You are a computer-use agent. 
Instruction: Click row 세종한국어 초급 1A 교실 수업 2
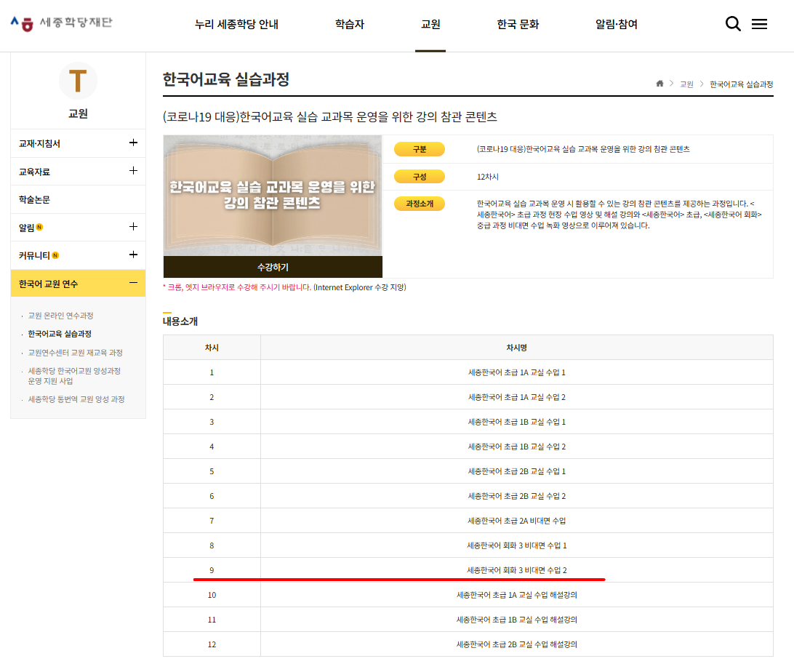[x=468, y=397]
